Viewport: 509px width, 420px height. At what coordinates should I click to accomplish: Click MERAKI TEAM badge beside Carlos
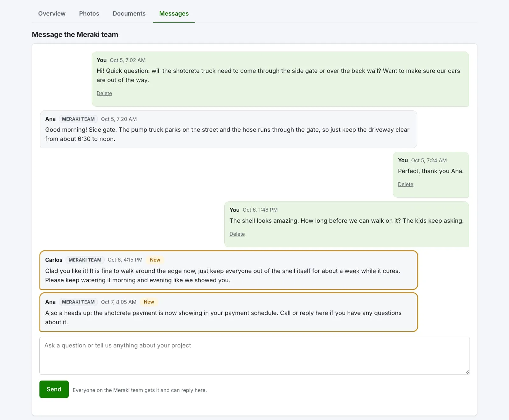point(85,260)
